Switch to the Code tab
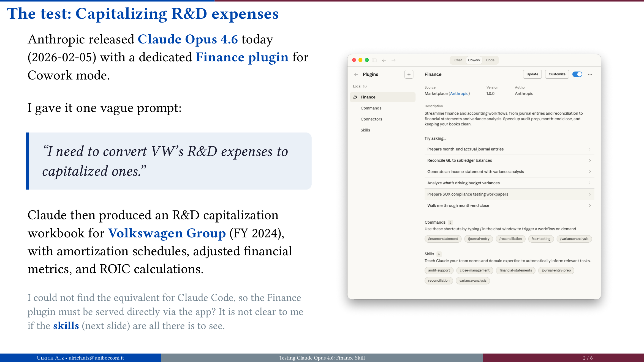 490,60
